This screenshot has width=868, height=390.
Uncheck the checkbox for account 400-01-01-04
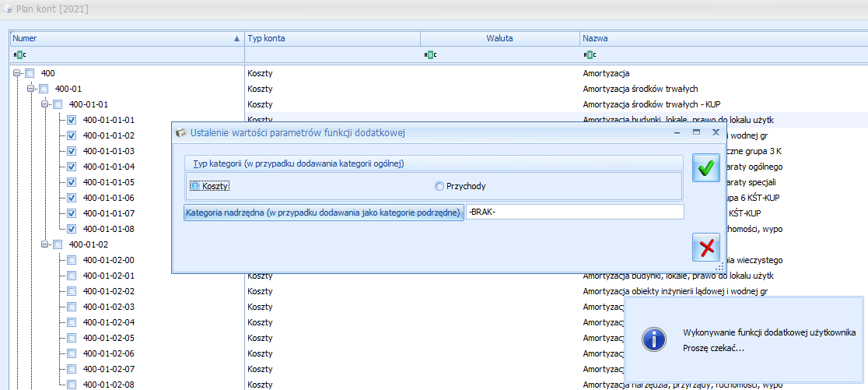coord(72,166)
